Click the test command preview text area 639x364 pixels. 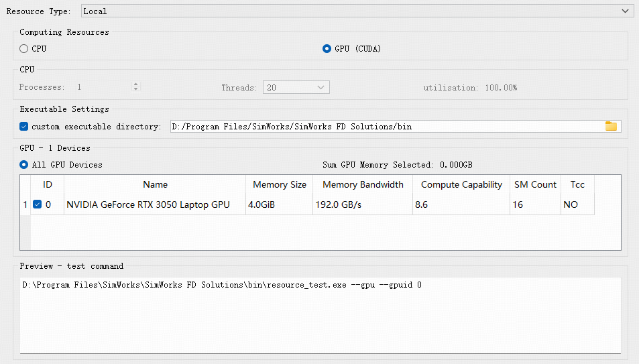click(320, 315)
